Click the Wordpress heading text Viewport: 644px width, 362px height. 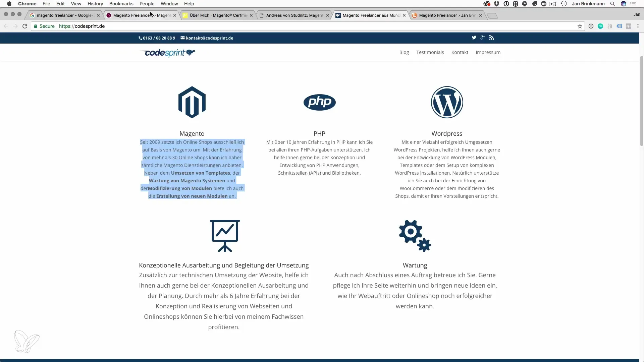click(x=447, y=133)
